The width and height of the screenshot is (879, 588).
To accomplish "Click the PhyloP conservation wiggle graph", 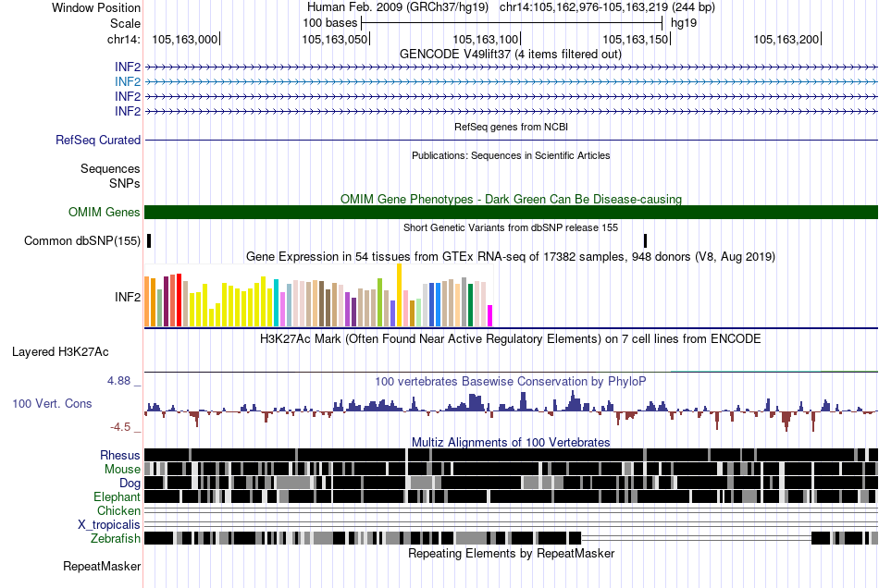I will [x=511, y=410].
